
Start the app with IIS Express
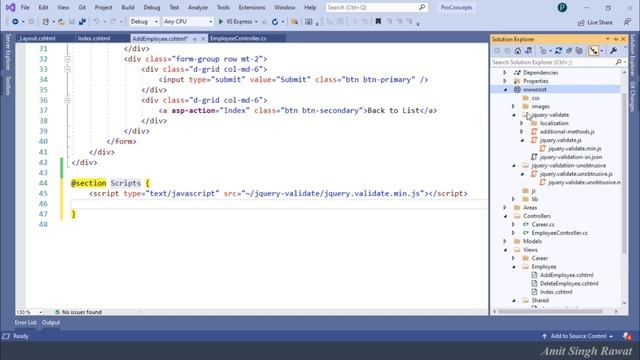click(x=236, y=22)
